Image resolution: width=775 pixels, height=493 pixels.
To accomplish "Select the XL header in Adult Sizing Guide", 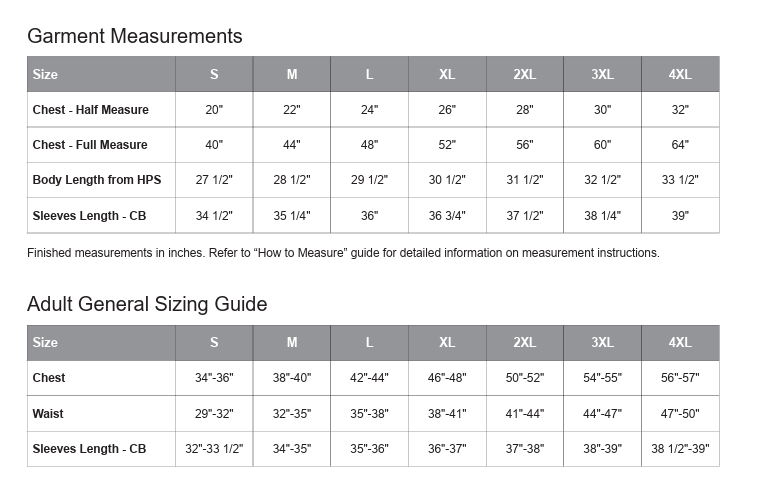I will 447,342.
